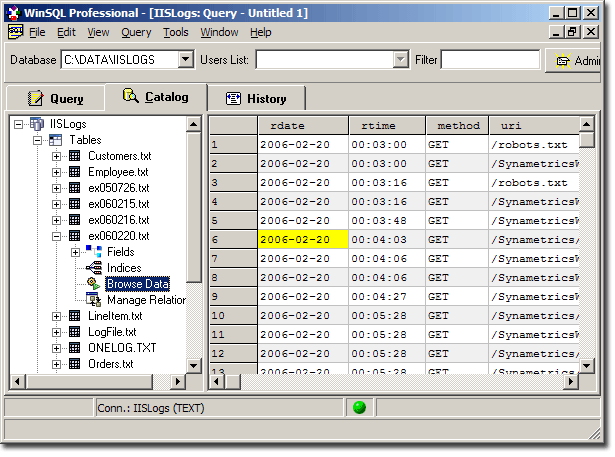Expand the Fields node
This screenshot has width=615, height=457.
coord(75,252)
